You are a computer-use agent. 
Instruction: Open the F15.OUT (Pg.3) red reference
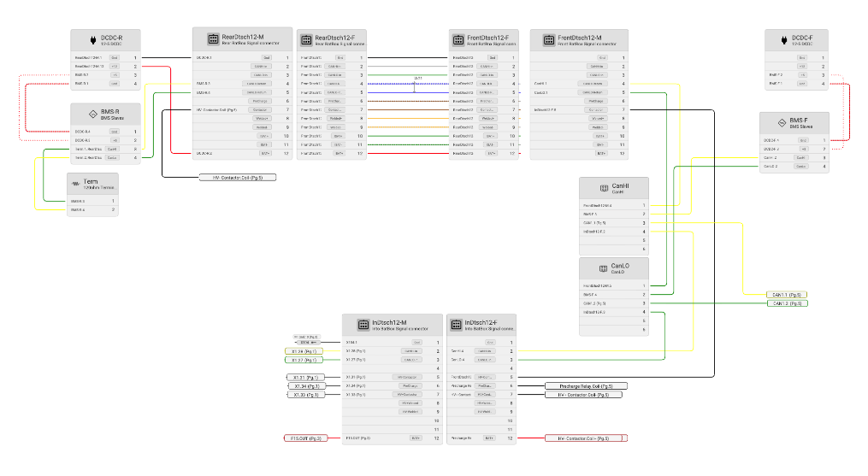click(305, 438)
